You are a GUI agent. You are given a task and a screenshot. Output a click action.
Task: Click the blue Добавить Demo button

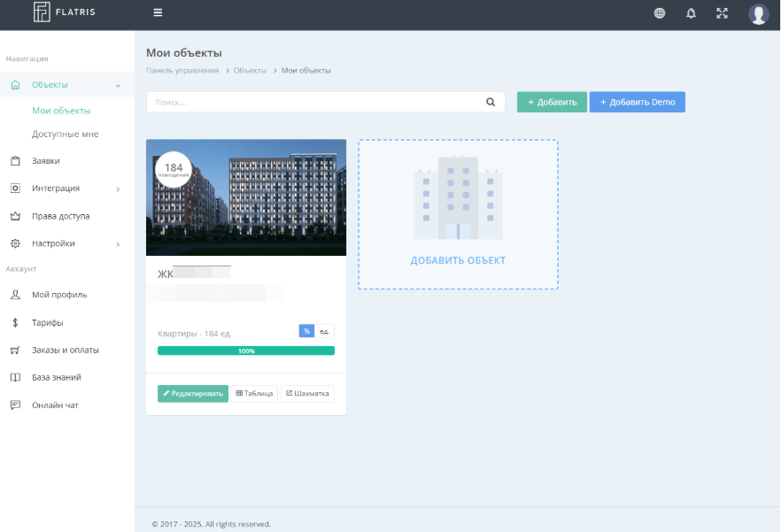pos(637,103)
